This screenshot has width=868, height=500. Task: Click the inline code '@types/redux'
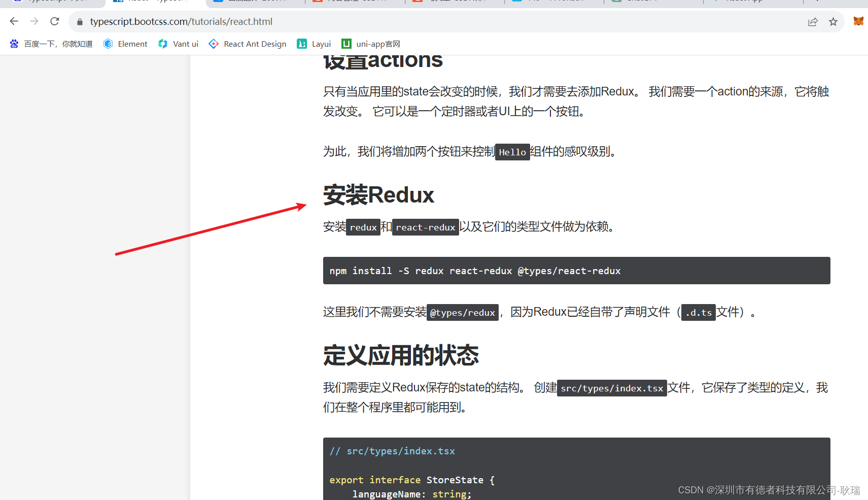pos(463,313)
